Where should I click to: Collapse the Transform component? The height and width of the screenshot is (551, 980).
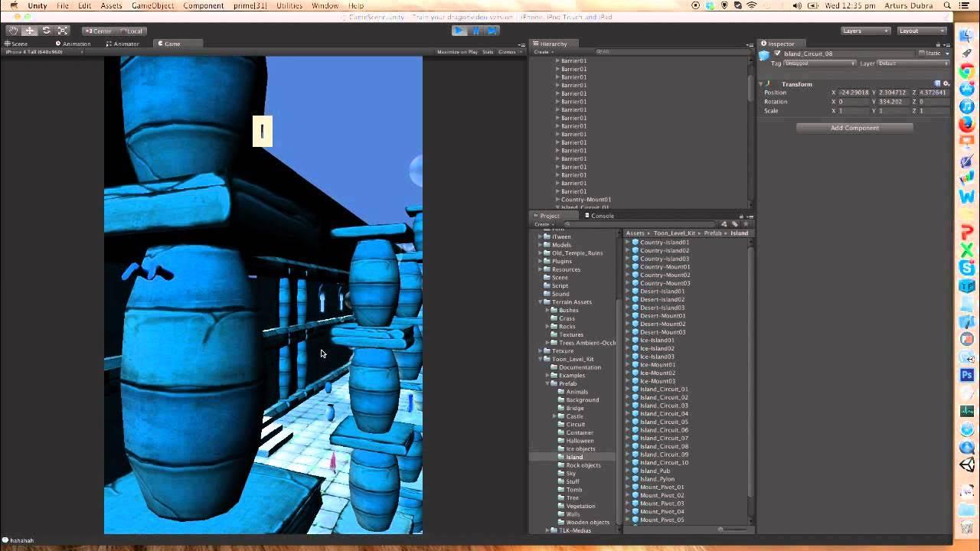coord(761,84)
